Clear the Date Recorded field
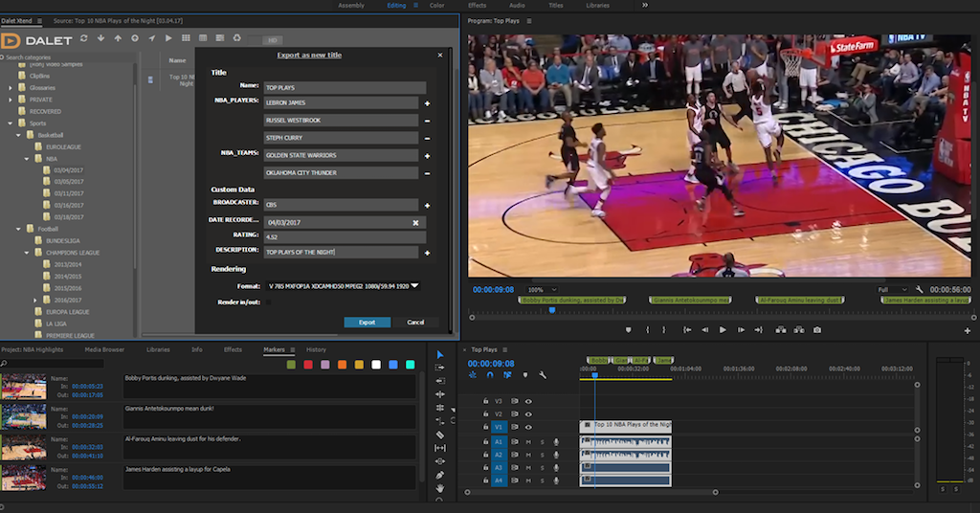The width and height of the screenshot is (980, 513). [x=415, y=222]
